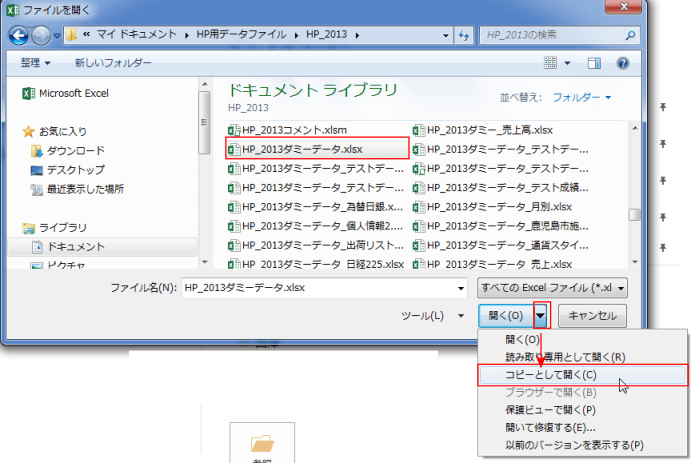The height and width of the screenshot is (463, 691).
Task: Click the forward navigation arrow button
Action: [x=41, y=36]
